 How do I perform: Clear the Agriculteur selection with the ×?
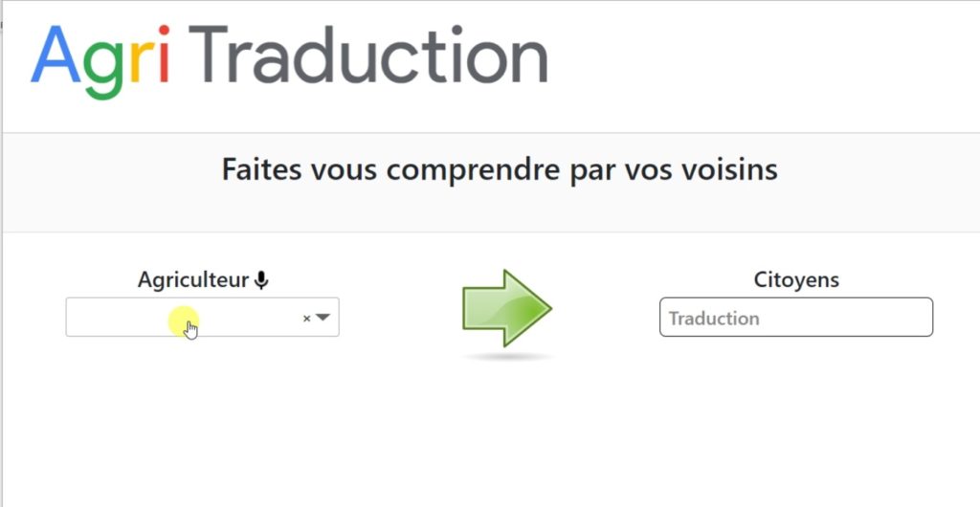point(306,319)
